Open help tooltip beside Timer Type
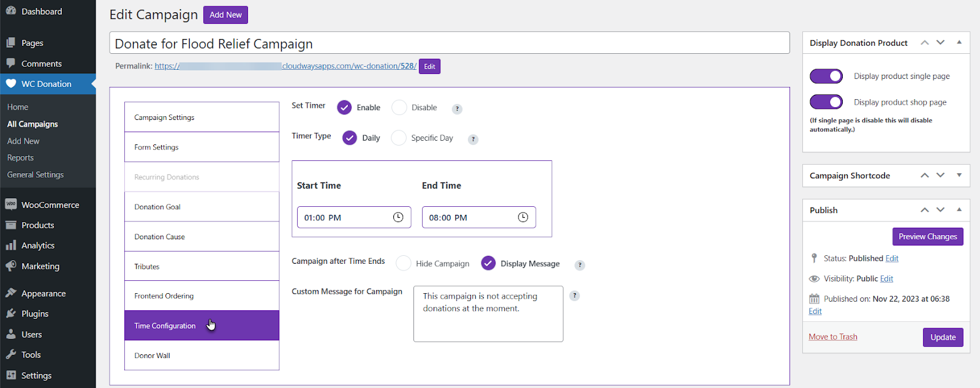Viewport: 980px width, 388px height. coord(473,140)
